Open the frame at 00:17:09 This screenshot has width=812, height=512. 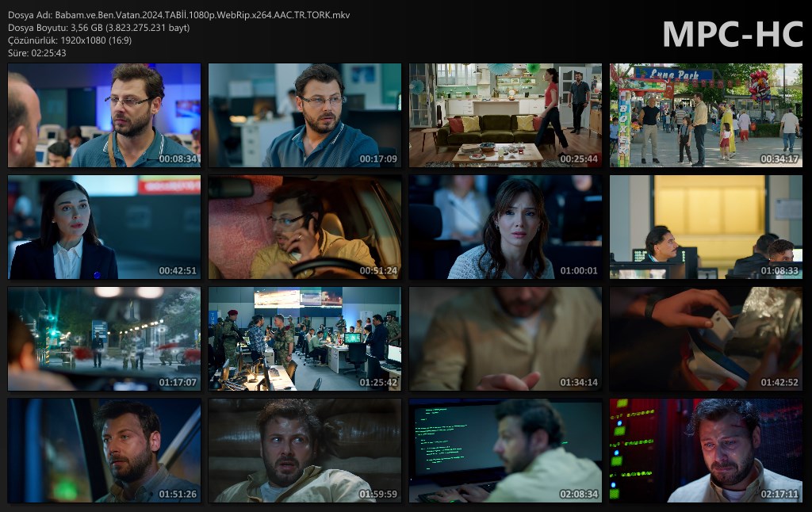point(304,116)
